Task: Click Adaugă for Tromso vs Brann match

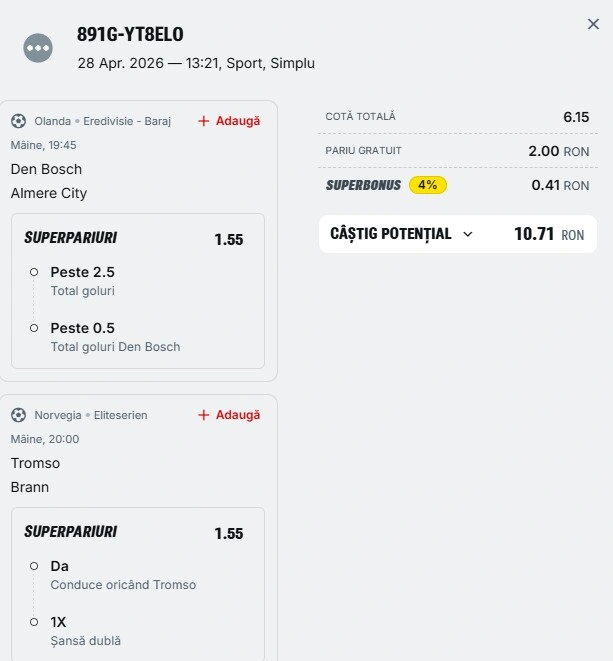Action: click(237, 415)
